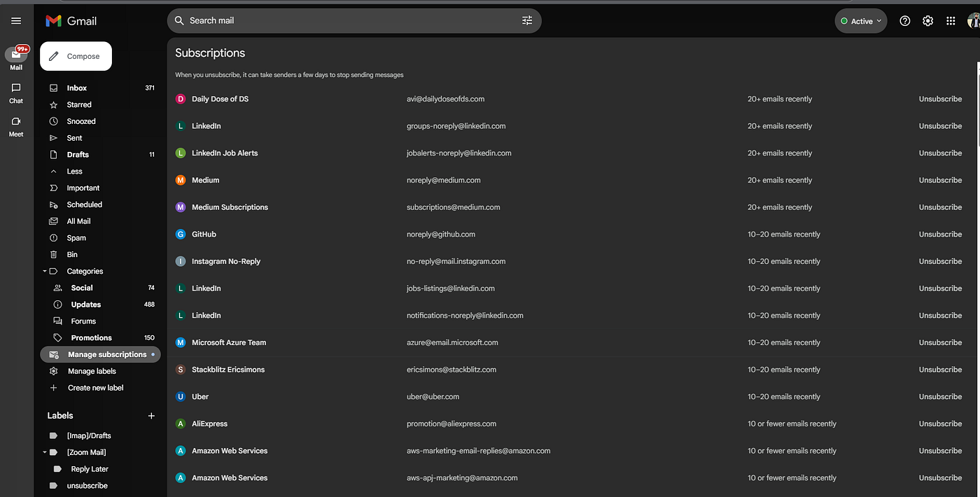Collapse the Categories arrow
Viewport: 980px width, 497px height.
(45, 272)
